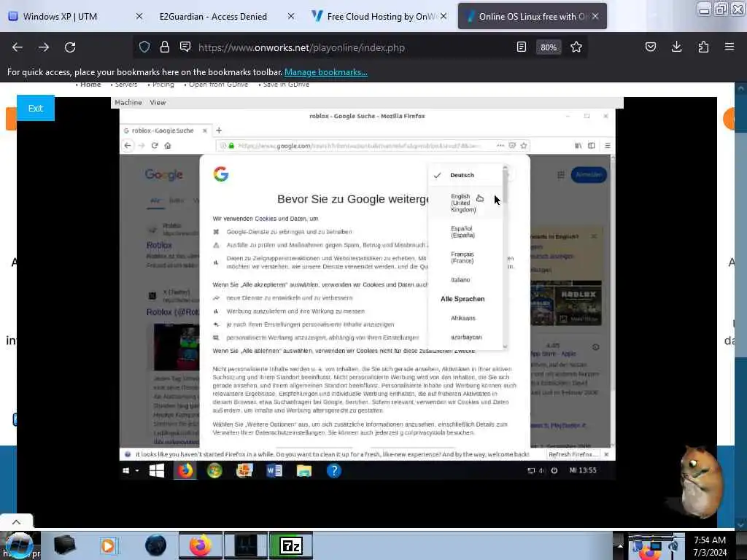The width and height of the screenshot is (747, 560).
Task: Open Firefox application hamburger menu
Action: coord(729,47)
